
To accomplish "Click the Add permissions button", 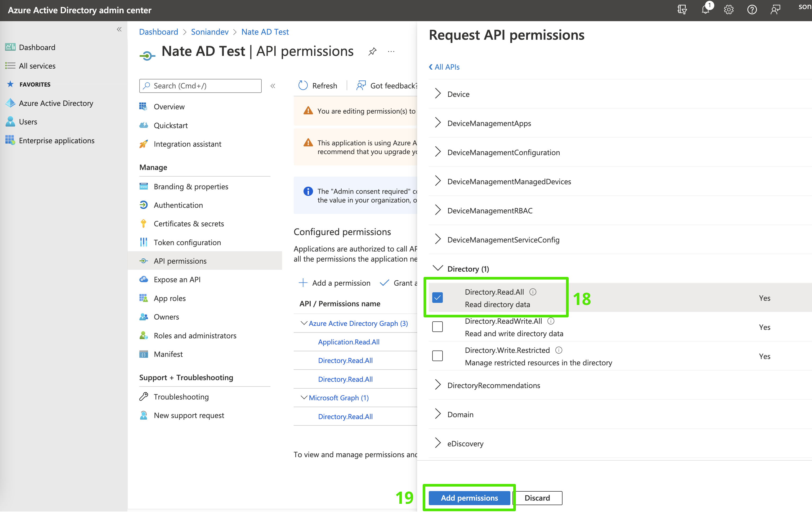I will [x=469, y=498].
